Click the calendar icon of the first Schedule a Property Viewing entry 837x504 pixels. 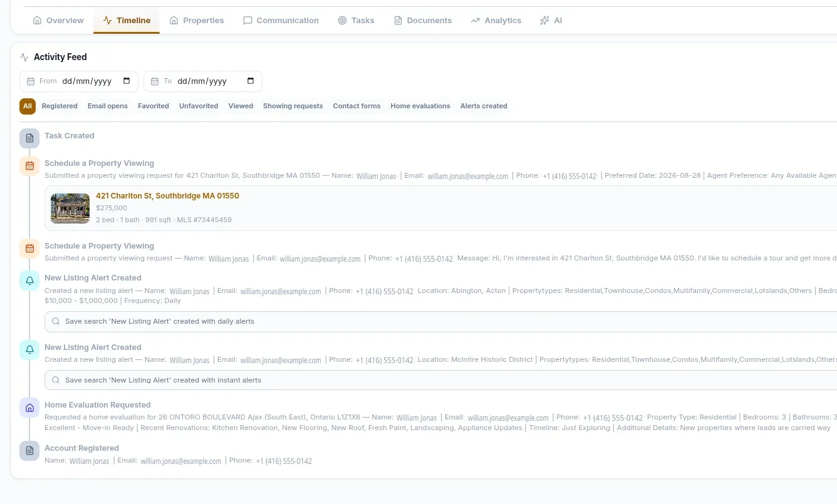point(29,166)
